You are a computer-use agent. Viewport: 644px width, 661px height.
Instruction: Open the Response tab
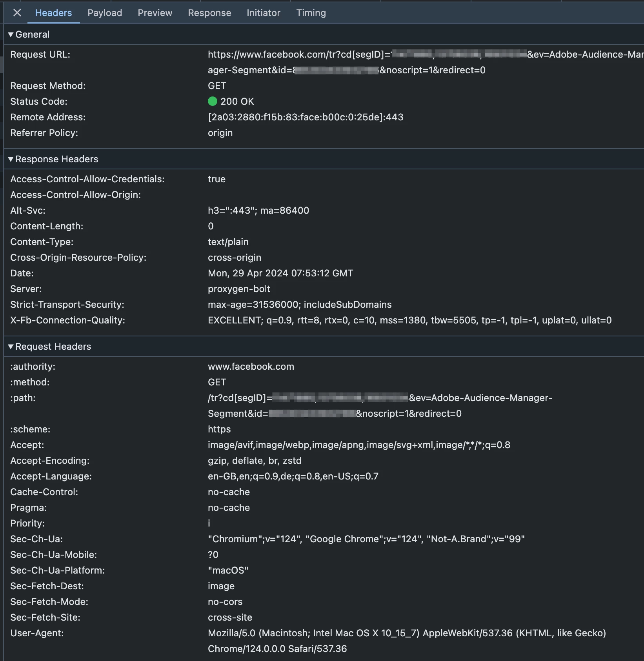coord(209,13)
